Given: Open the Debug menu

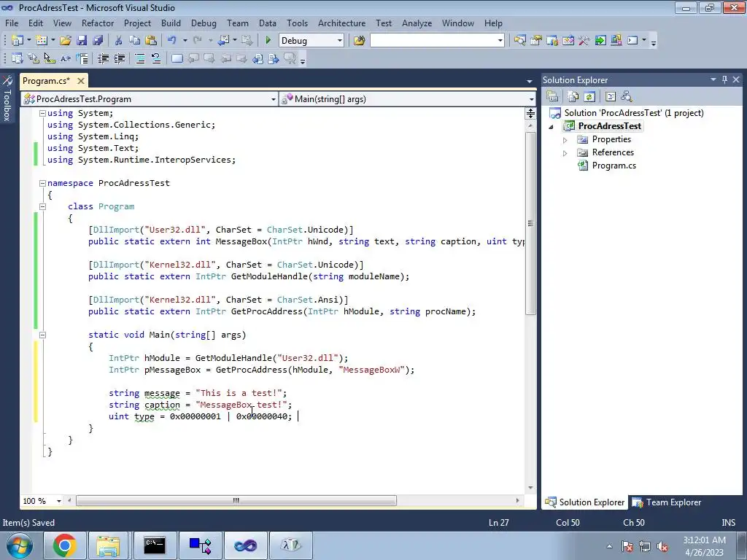Looking at the screenshot, I should (204, 23).
